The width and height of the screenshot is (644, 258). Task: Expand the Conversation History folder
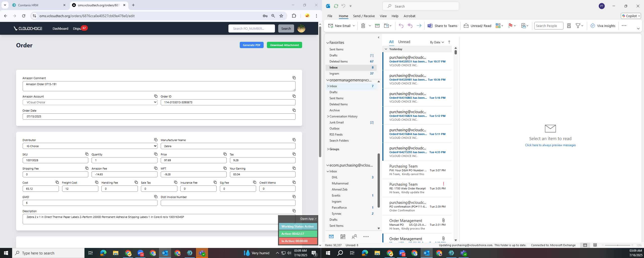click(x=328, y=116)
